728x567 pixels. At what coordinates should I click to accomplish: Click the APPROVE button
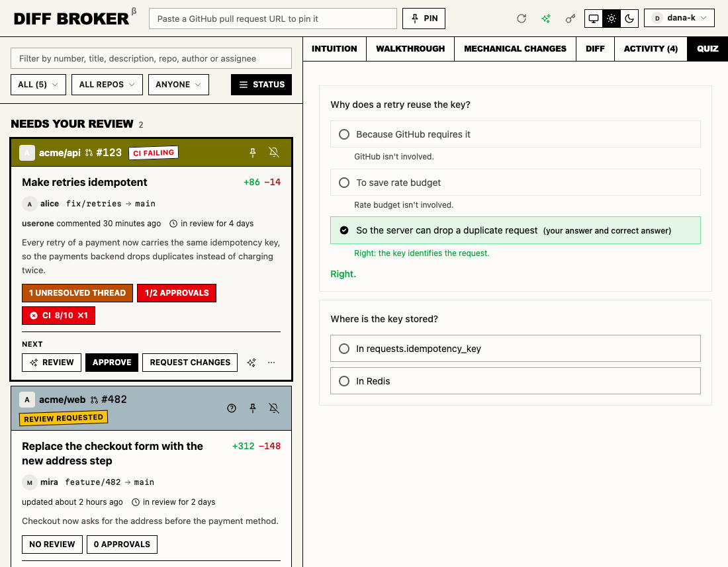pyautogui.click(x=112, y=363)
